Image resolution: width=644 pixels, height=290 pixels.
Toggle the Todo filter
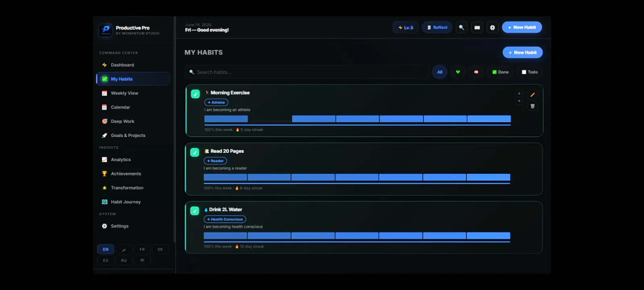tap(530, 72)
